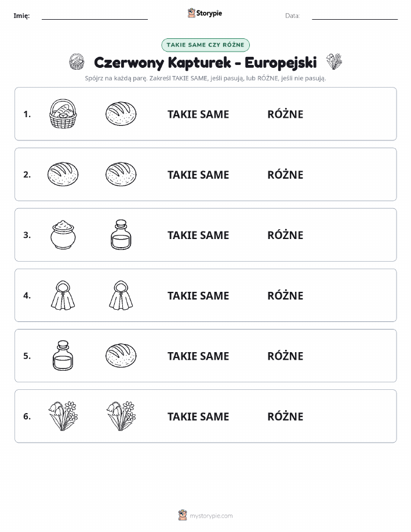The height and width of the screenshot is (532, 411).
Task: Click the bottle icon in row 3
Action: [121, 235]
